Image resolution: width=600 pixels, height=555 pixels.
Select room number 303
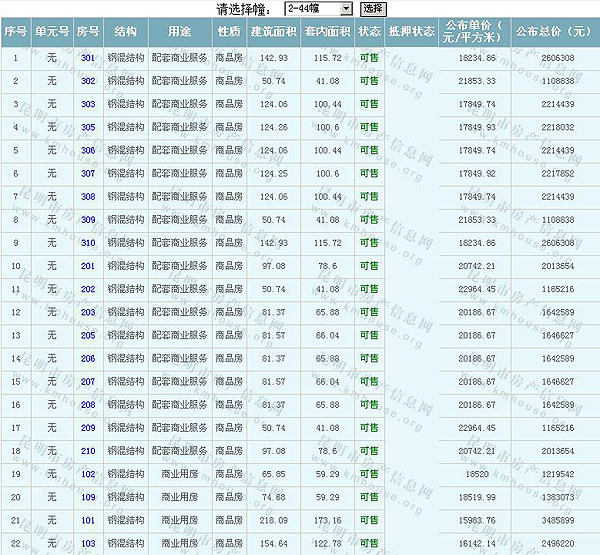click(88, 104)
